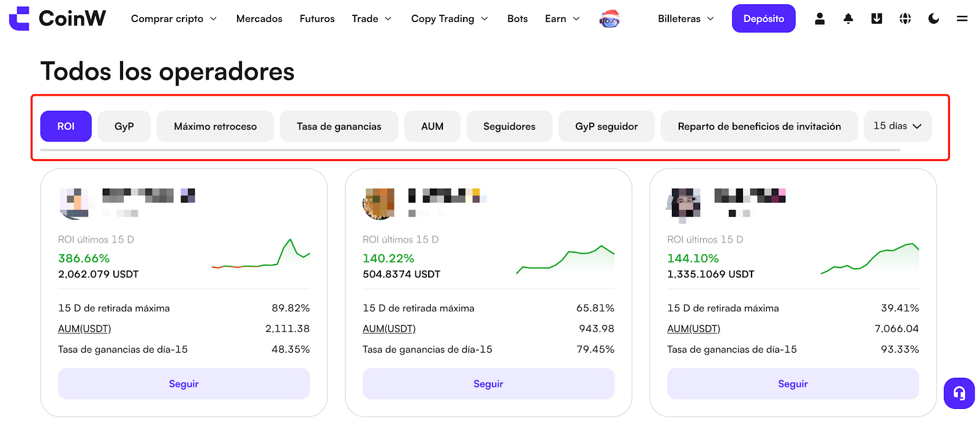This screenshot has height=431, width=980.
Task: Click the Depósito button
Action: (763, 19)
